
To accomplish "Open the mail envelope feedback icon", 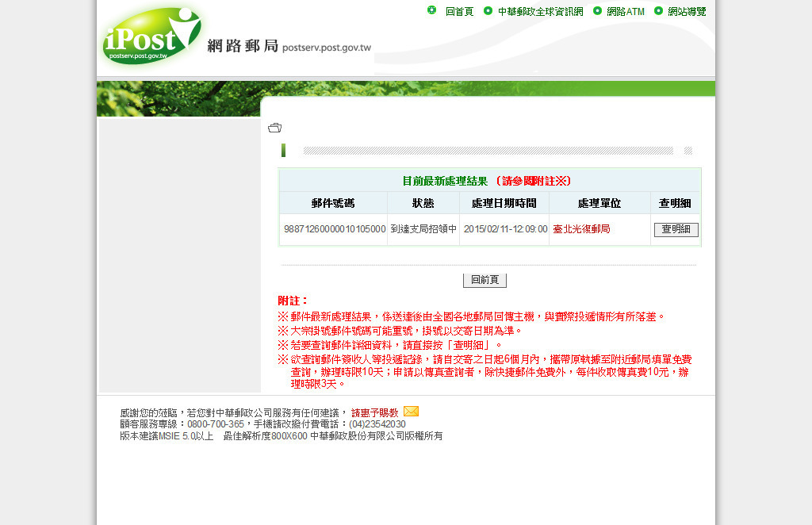I will point(412,411).
